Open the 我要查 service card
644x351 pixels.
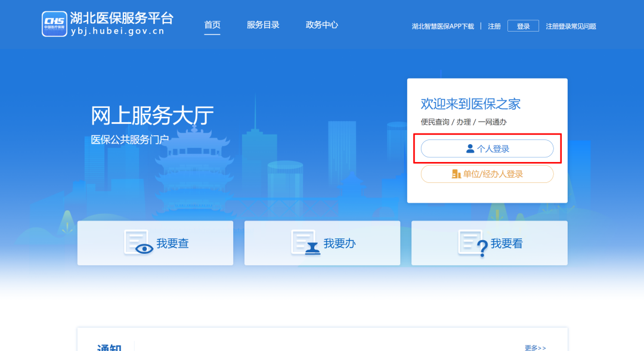155,243
